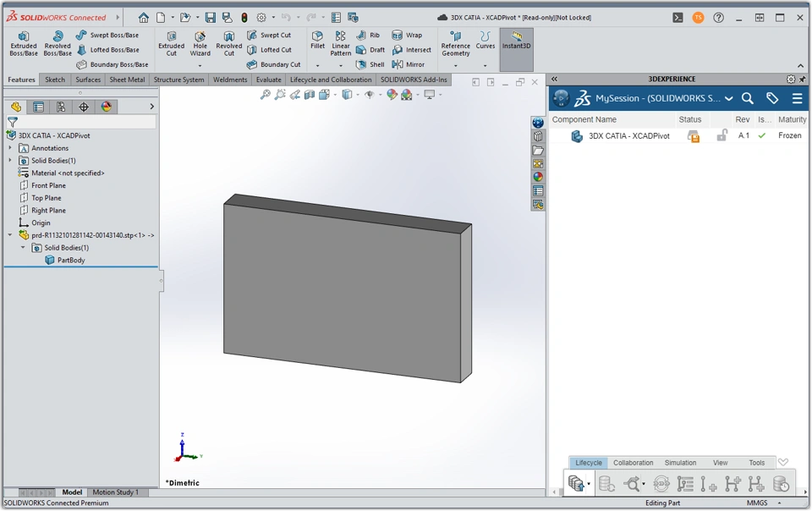The width and height of the screenshot is (812, 511).
Task: Click the Rebuild traffic light icon
Action: (244, 18)
